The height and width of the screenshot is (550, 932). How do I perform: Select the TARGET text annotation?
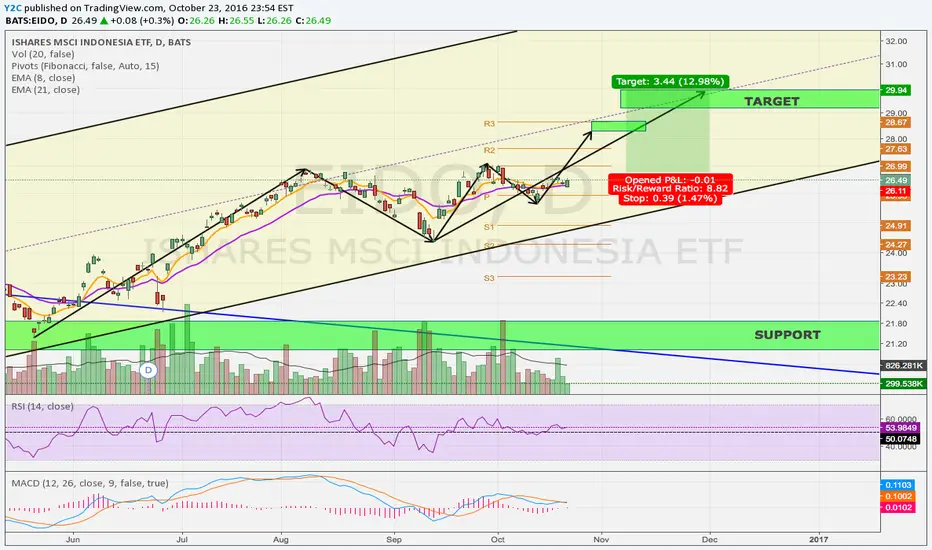772,102
